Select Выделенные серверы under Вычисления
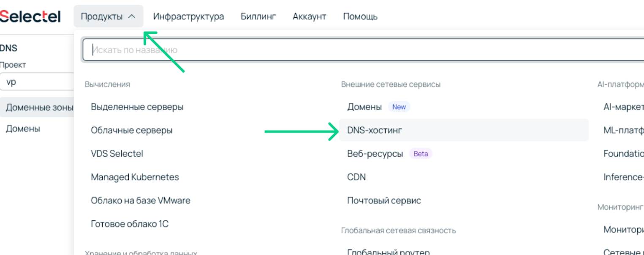644x255 pixels. point(137,107)
